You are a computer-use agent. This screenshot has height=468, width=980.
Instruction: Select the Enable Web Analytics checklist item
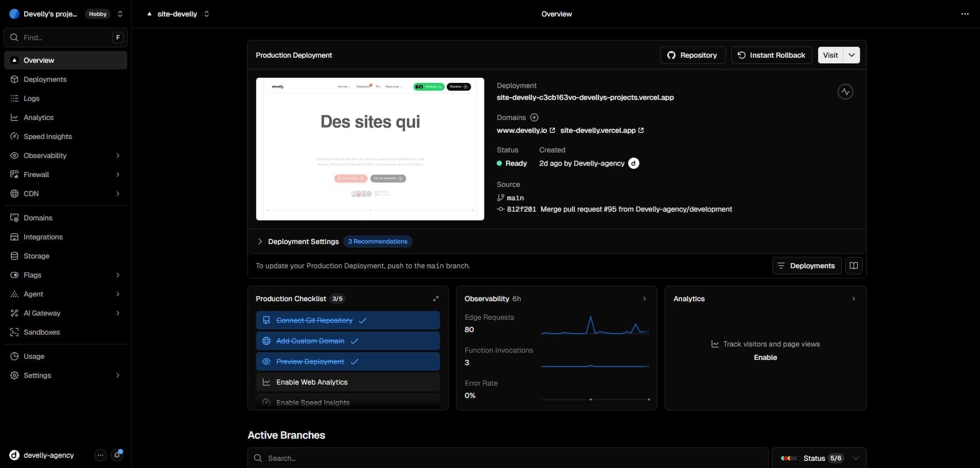[x=348, y=382]
